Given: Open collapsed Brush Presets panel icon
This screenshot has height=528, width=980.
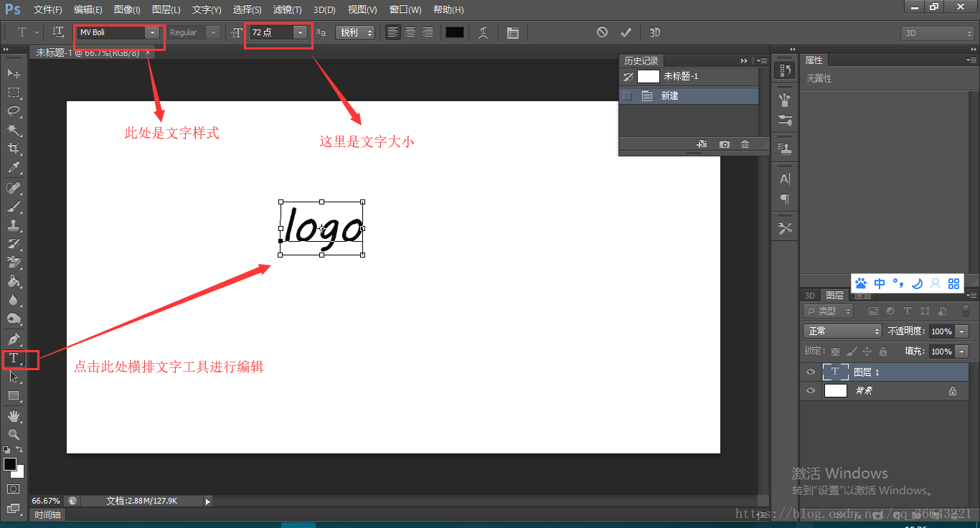Looking at the screenshot, I should (785, 121).
